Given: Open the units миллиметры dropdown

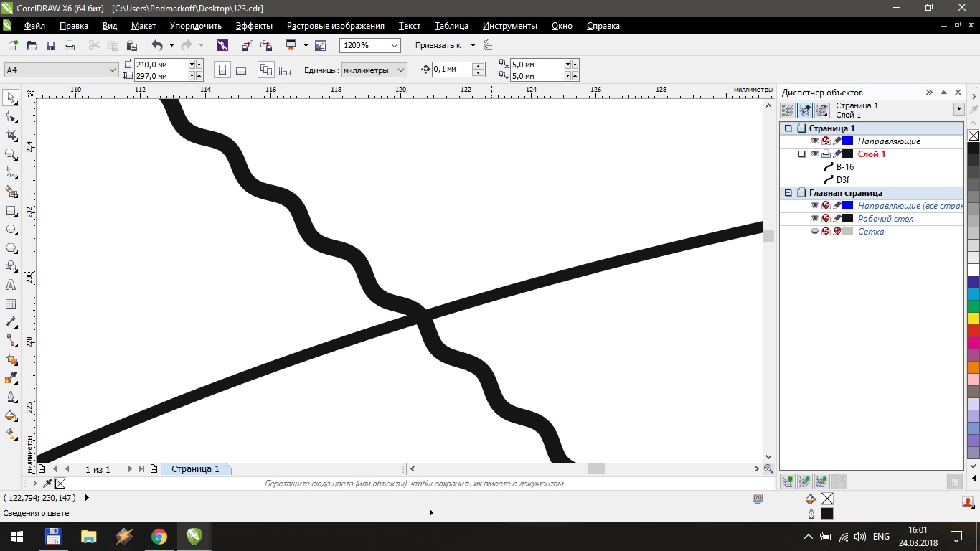Looking at the screenshot, I should (401, 70).
